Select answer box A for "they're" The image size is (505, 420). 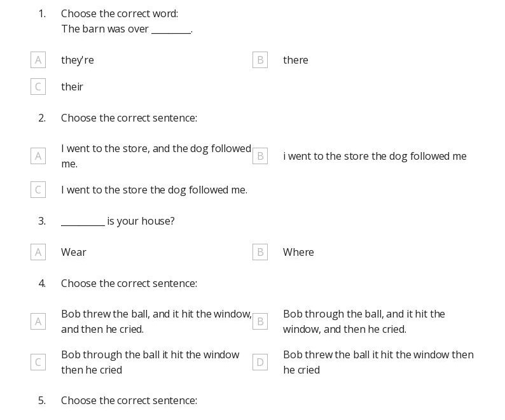(38, 60)
